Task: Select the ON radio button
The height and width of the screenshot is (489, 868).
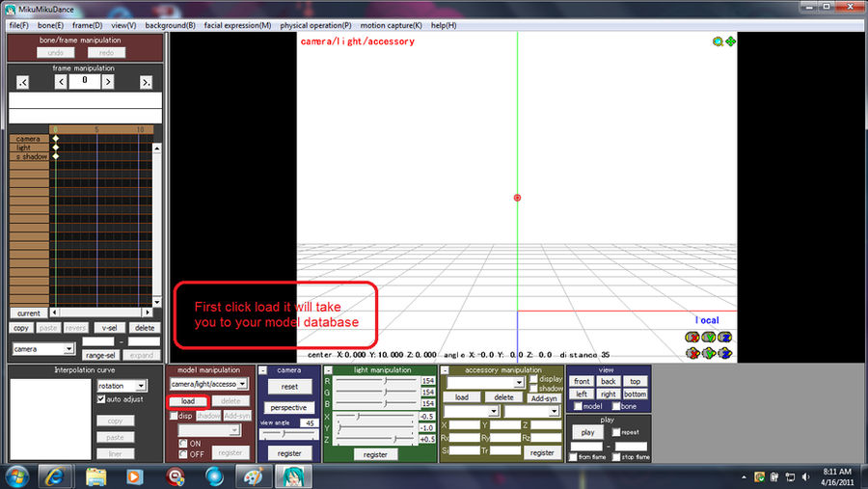Action: pos(182,444)
